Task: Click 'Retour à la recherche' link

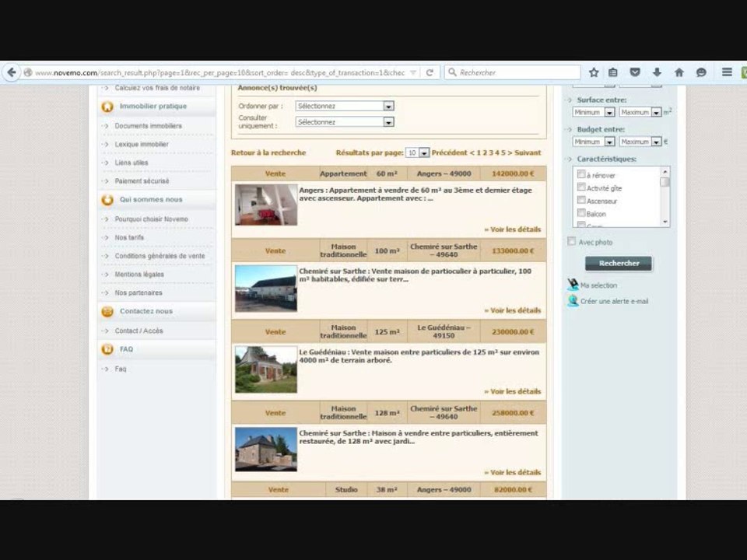Action: pos(268,153)
